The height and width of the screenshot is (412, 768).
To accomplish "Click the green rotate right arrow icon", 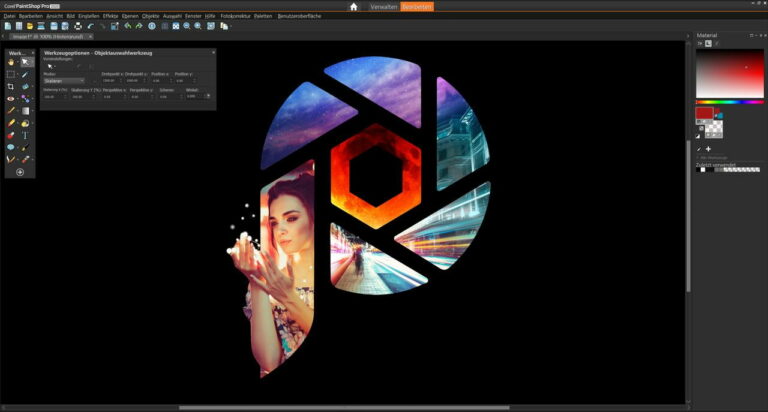I will 139,26.
